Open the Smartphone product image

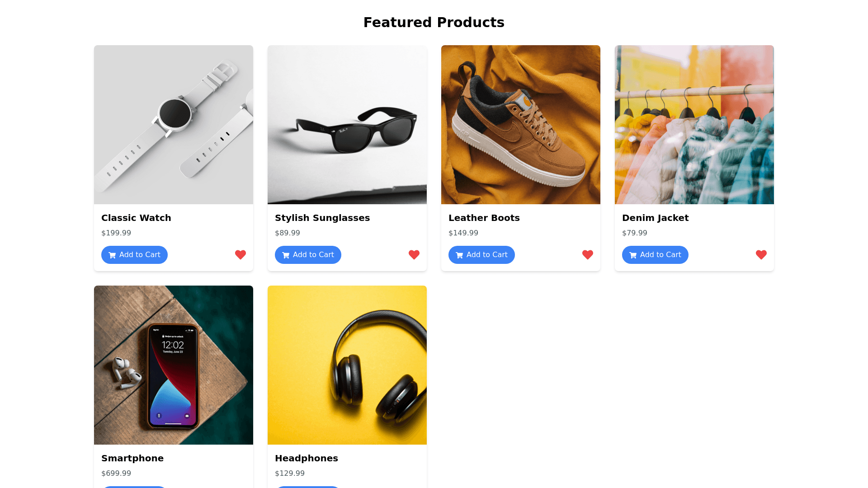pos(174,365)
